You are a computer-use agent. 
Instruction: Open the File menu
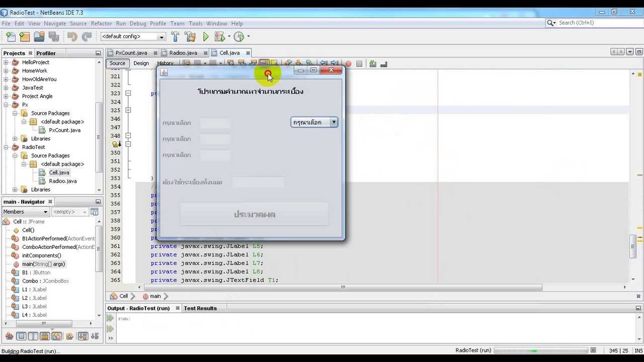click(6, 24)
